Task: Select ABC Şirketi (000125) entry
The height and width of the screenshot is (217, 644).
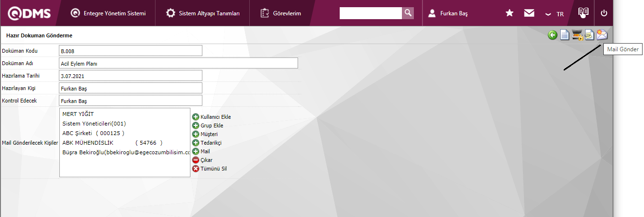Action: point(93,133)
